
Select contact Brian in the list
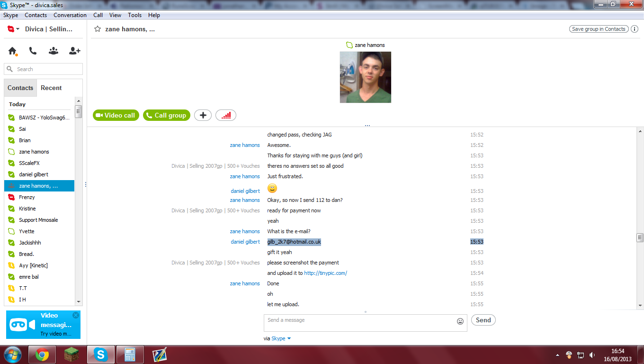pos(39,140)
